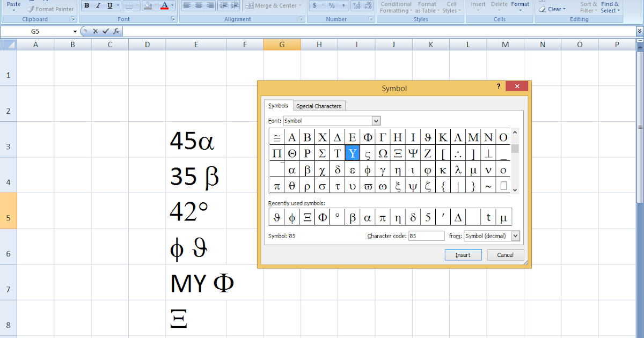Toggle bold formatting
Screen dimensions: 644x338
tap(86, 6)
